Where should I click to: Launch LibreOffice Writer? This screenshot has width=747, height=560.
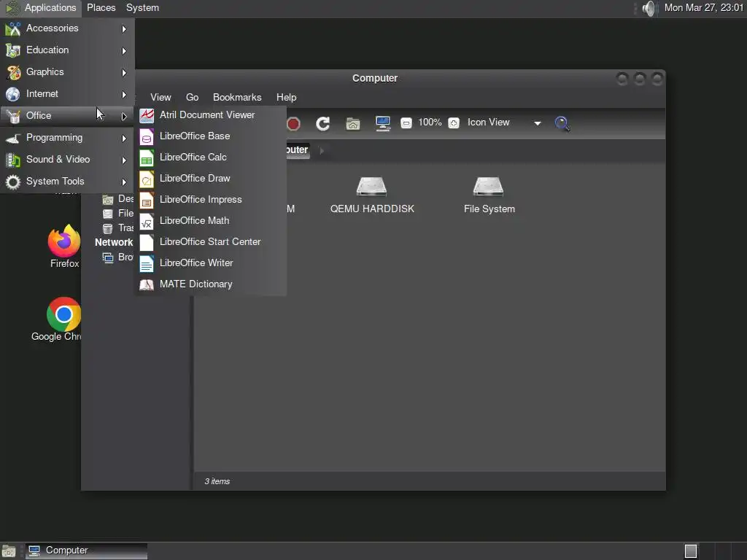click(x=211, y=262)
